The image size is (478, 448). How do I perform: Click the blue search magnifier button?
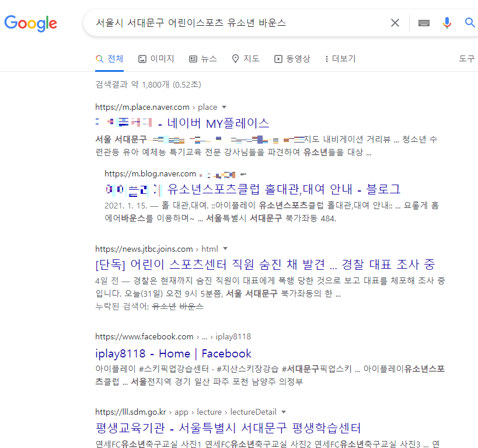(x=469, y=23)
